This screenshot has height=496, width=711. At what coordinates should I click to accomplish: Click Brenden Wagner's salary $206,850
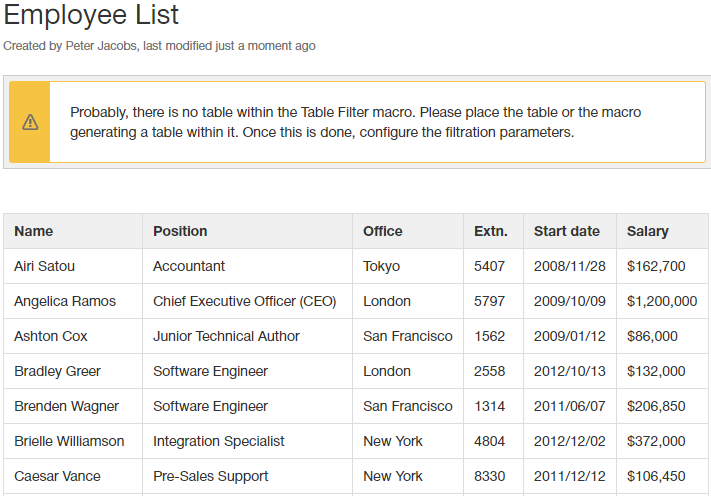[656, 406]
